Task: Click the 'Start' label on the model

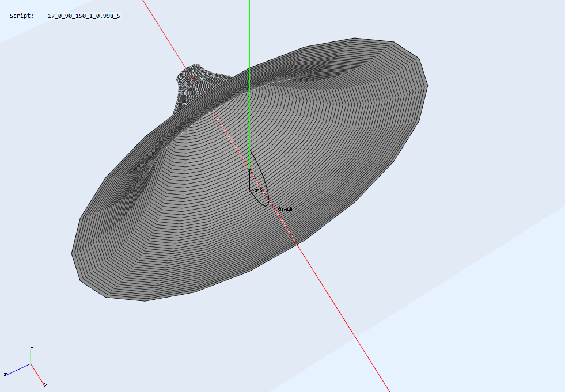Action: (x=257, y=191)
